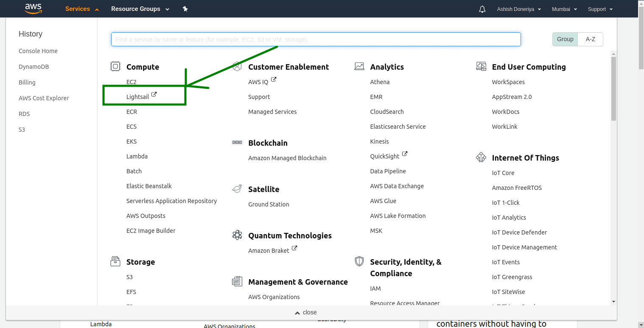Viewport: 644px width, 328px height.
Task: Open Managed Services under Customer Enablement
Action: (272, 112)
